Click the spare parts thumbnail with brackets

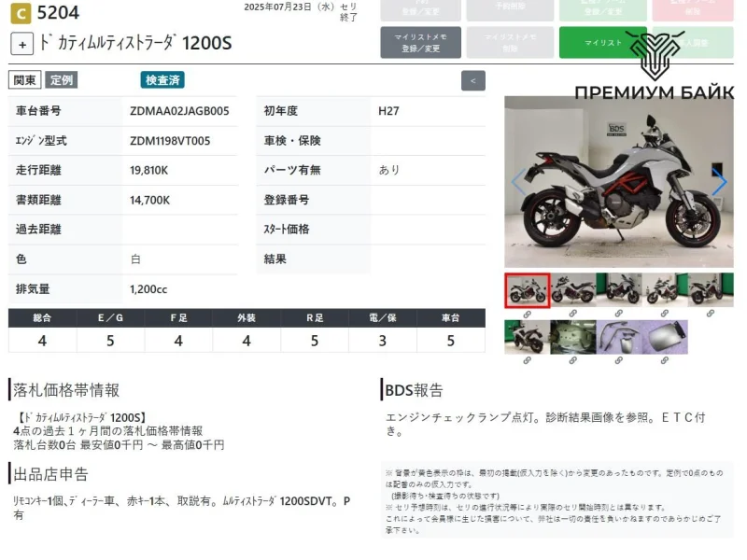coord(619,337)
